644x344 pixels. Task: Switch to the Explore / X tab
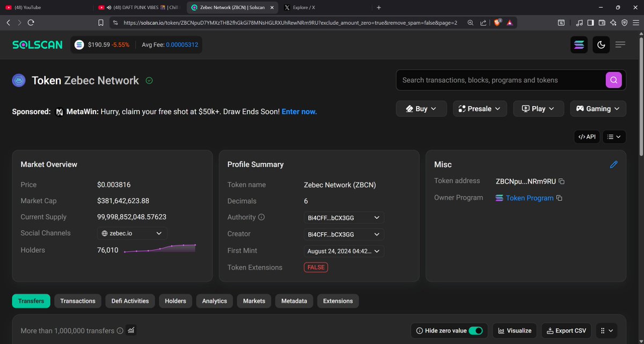pyautogui.click(x=324, y=8)
